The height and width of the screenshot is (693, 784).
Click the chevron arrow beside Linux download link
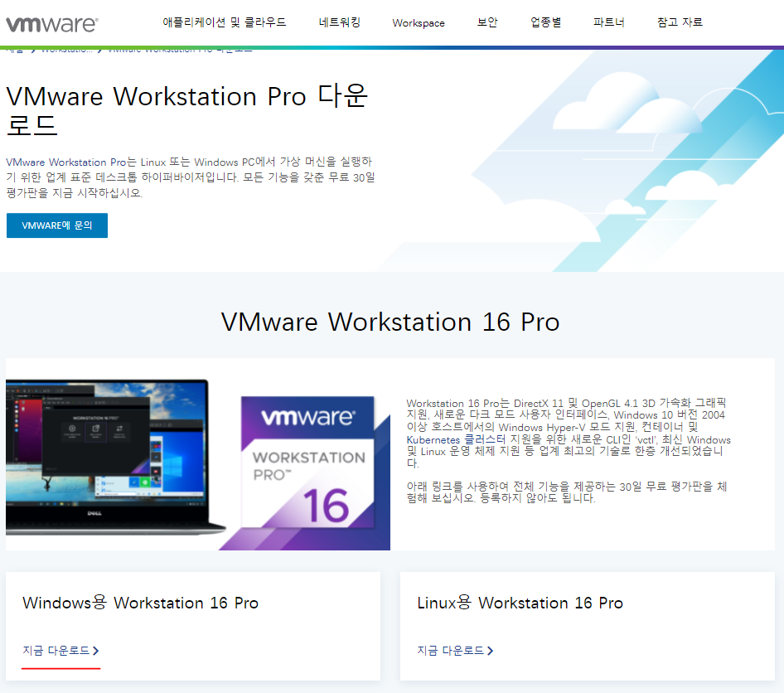(x=491, y=651)
